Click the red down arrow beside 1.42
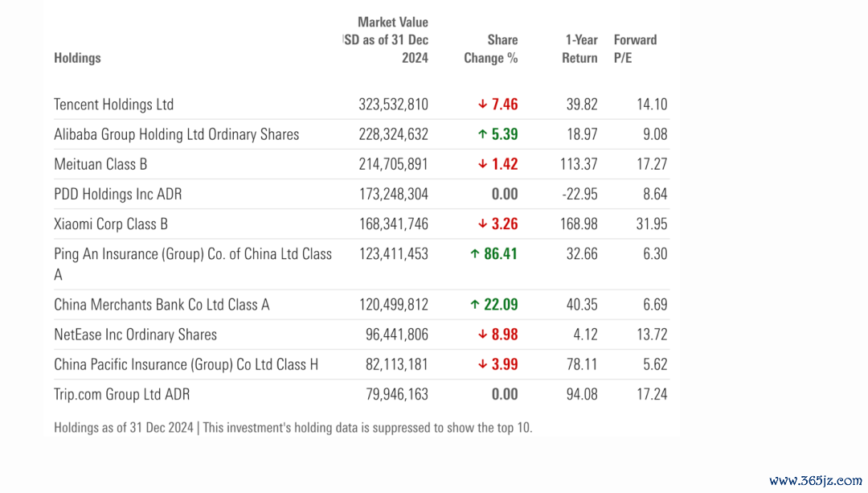Viewport: 868px width, 493px height. click(483, 164)
